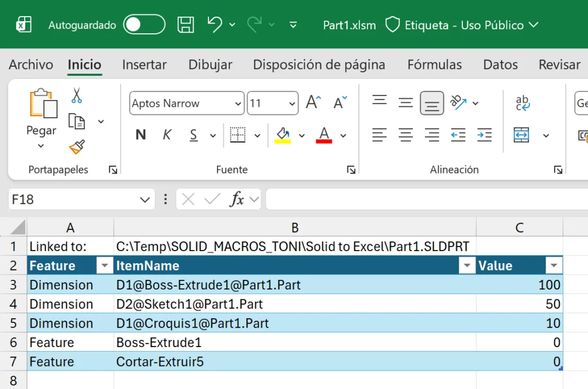Click Decrease font size icon
The image size is (588, 389).
pos(340,102)
